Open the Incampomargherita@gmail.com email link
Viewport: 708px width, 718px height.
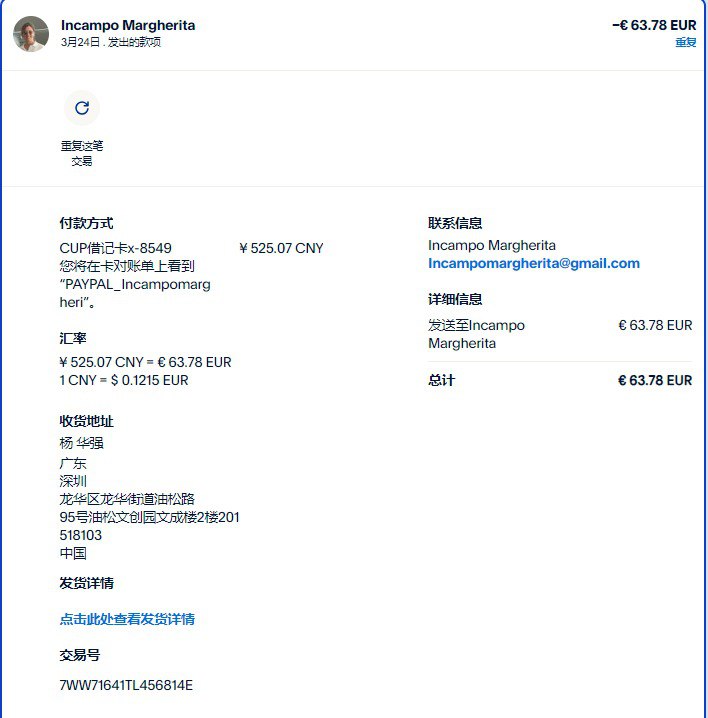(534, 263)
